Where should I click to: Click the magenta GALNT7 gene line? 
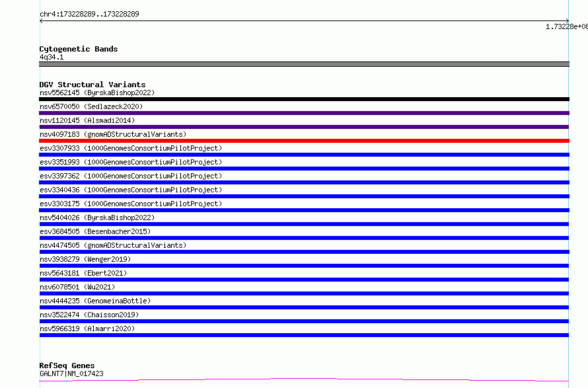pos(304,380)
